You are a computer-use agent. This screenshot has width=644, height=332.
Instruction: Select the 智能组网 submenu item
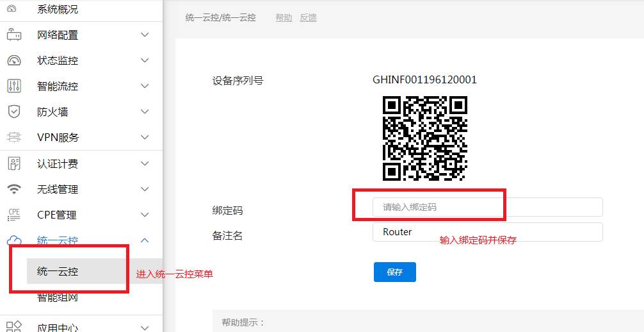click(58, 297)
